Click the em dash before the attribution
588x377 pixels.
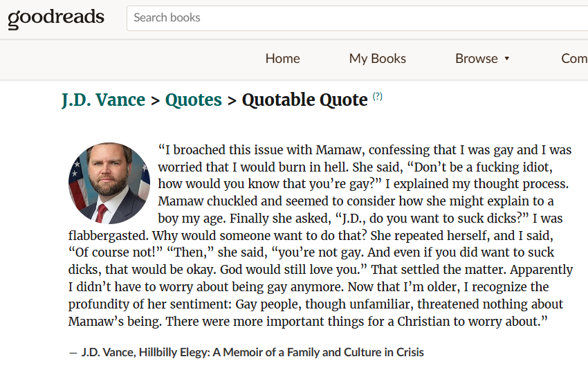click(x=73, y=352)
